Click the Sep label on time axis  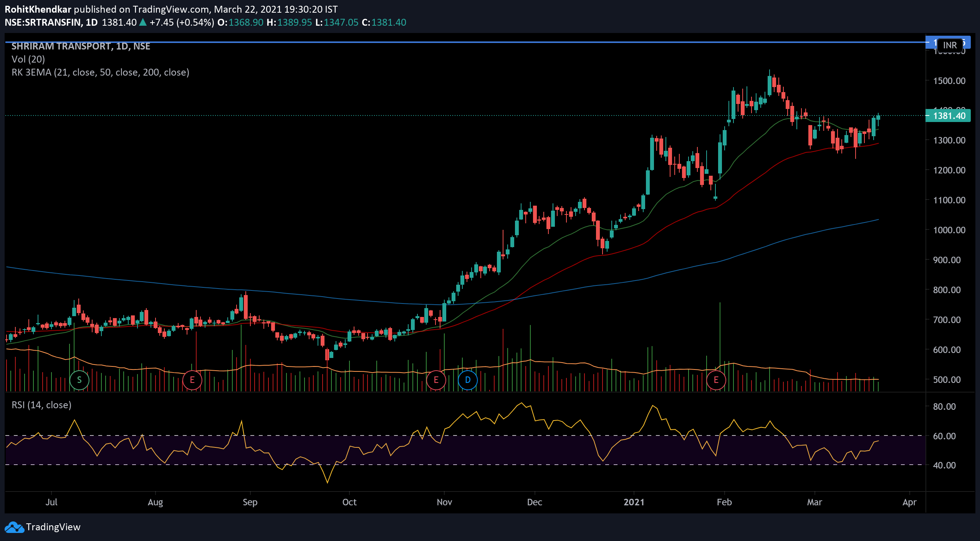(250, 502)
